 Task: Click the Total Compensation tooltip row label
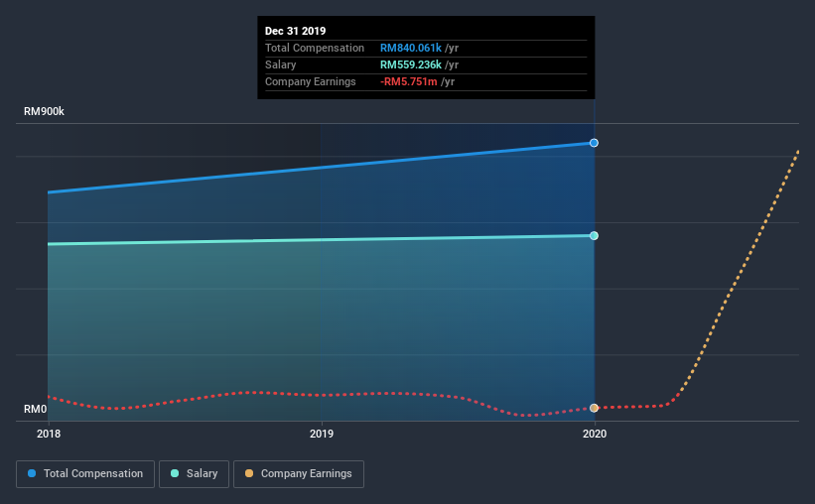[x=315, y=48]
